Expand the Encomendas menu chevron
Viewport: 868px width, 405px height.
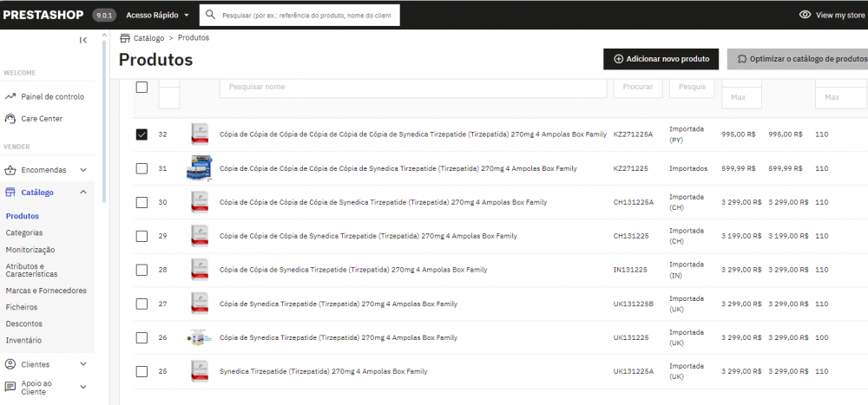[83, 170]
